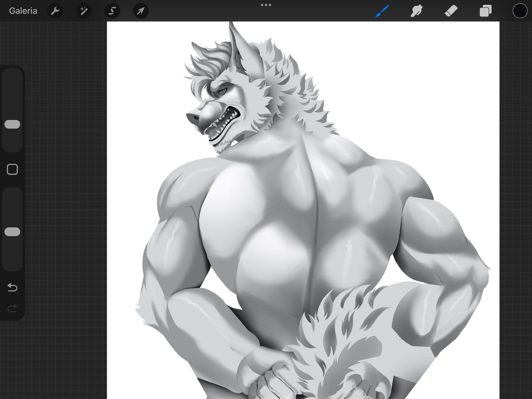532x399 pixels.
Task: Activate the Selection S-shaped tool
Action: tap(112, 11)
